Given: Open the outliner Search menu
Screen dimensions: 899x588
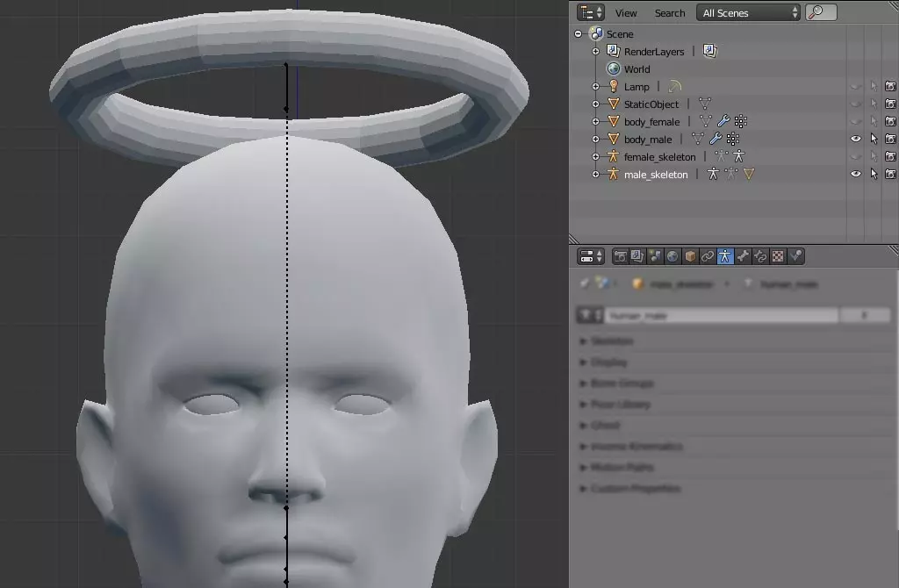Looking at the screenshot, I should click(x=669, y=13).
